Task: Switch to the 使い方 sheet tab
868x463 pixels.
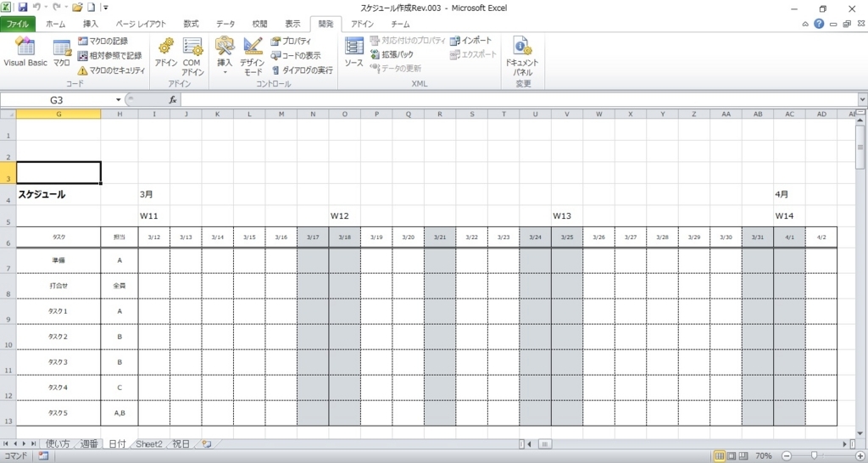Action: click(x=58, y=444)
